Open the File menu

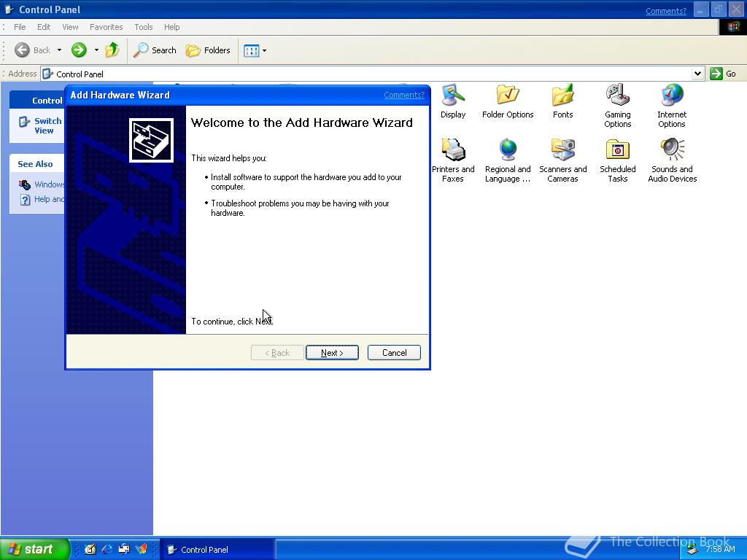(20, 27)
